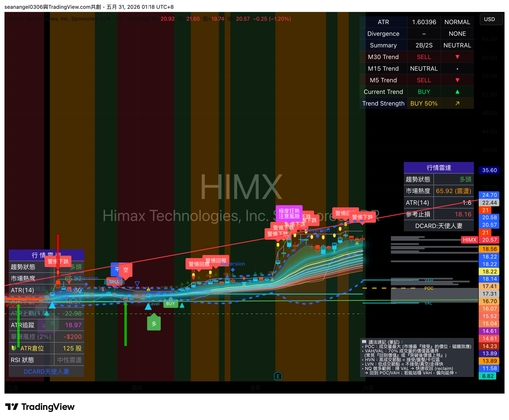Click the 65.92 (震盪) market heat value
509x420 pixels.
[453, 191]
